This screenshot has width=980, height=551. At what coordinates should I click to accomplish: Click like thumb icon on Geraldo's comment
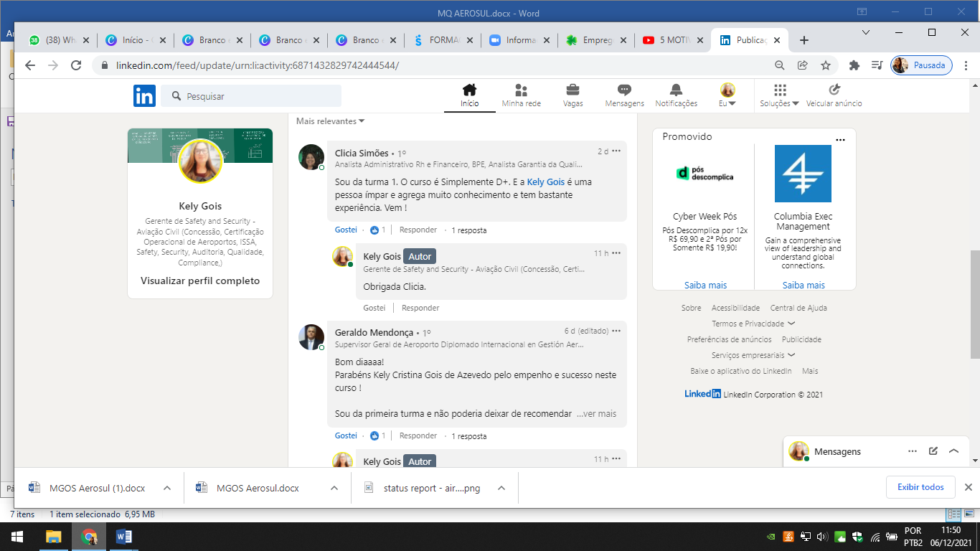point(374,435)
